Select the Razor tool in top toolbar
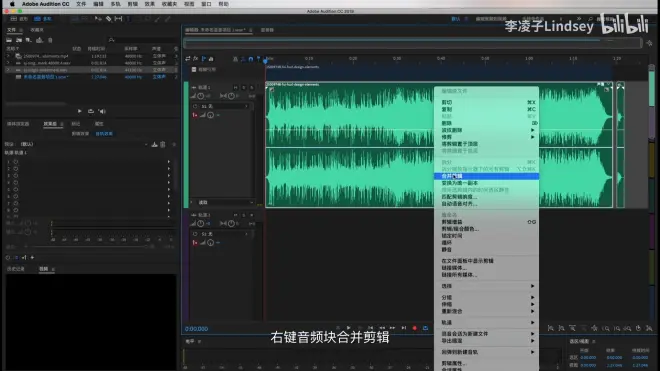Image resolution: width=660 pixels, height=371 pixels. point(108,19)
